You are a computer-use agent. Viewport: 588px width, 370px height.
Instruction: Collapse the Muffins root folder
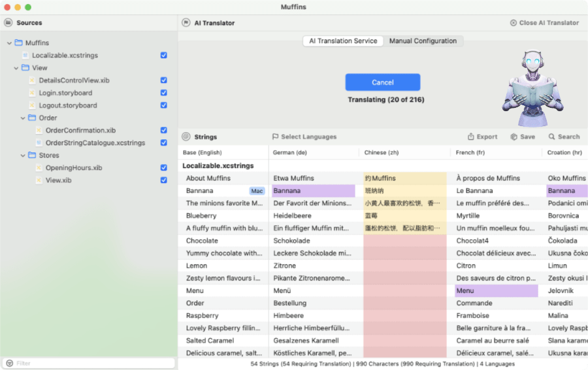[10, 43]
